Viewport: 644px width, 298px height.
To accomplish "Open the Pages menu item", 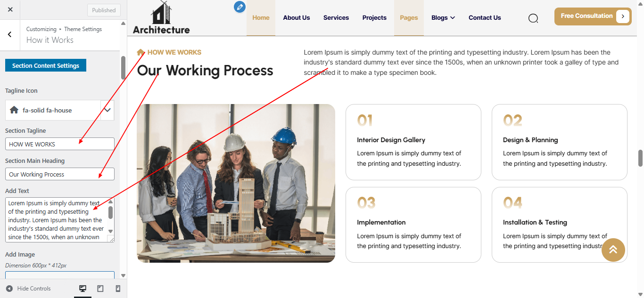I will coord(409,17).
